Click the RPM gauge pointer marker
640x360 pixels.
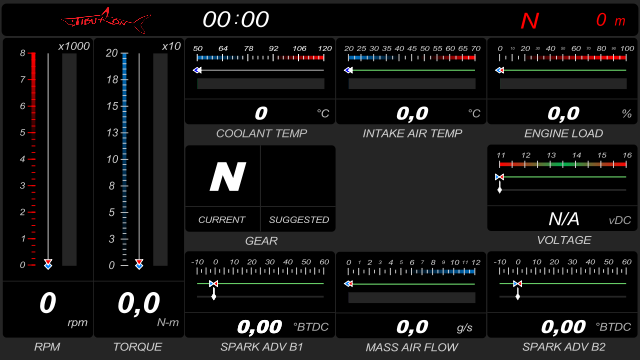pos(48,264)
